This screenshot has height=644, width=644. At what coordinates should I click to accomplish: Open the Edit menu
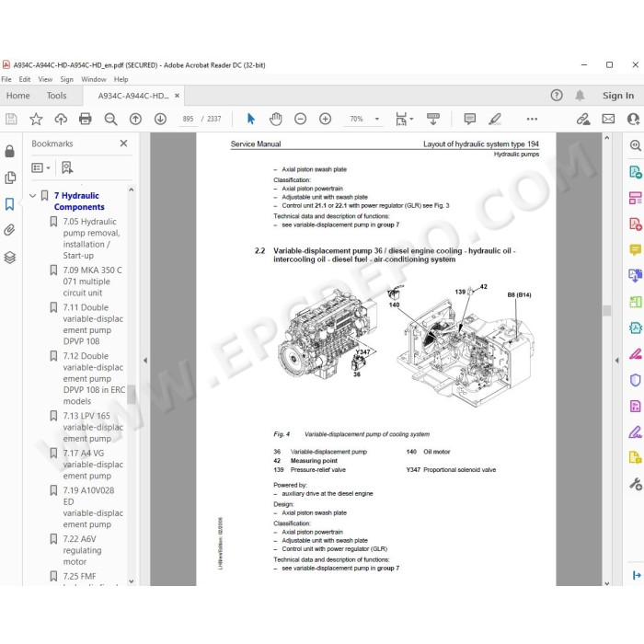click(x=25, y=79)
